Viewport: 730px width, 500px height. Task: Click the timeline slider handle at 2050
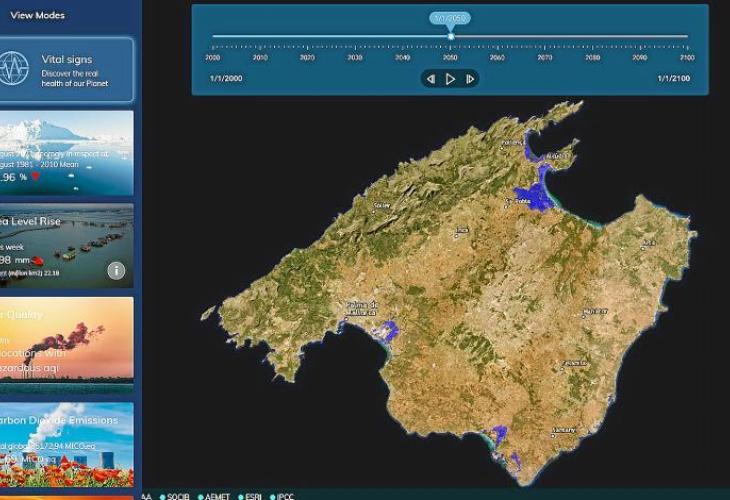click(x=450, y=37)
